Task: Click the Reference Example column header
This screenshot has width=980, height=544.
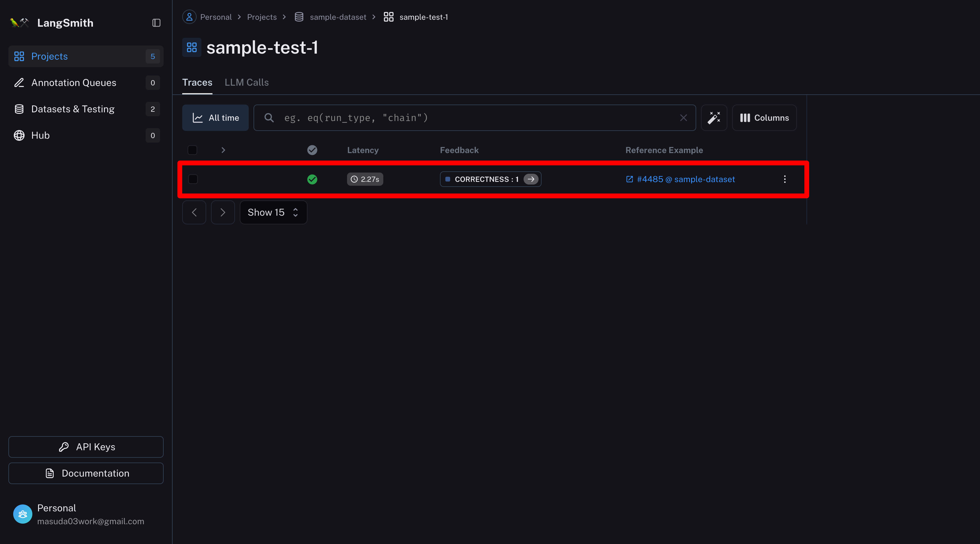Action: 664,150
